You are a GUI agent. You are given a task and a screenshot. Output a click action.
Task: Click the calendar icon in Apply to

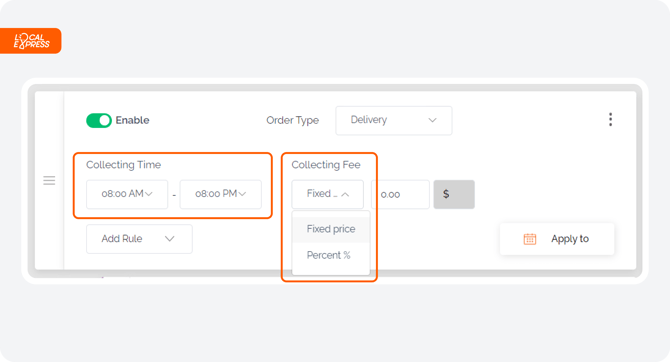point(530,239)
